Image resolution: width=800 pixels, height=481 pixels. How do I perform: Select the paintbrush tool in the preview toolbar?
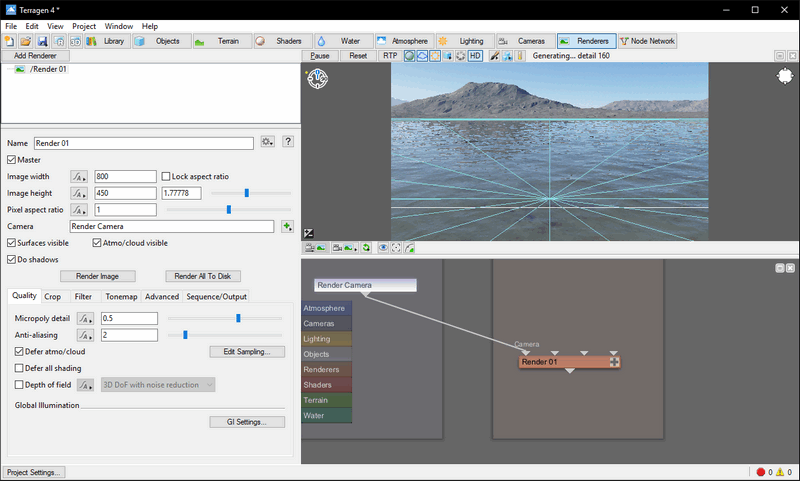tap(494, 56)
